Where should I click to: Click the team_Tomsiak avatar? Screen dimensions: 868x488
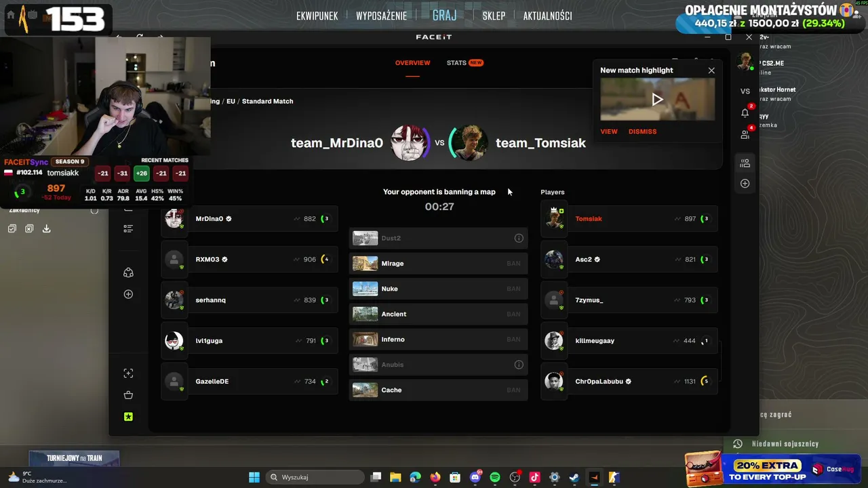click(469, 142)
